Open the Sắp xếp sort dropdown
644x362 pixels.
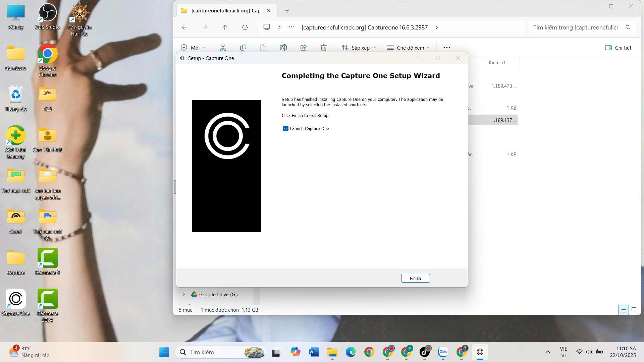pyautogui.click(x=358, y=48)
